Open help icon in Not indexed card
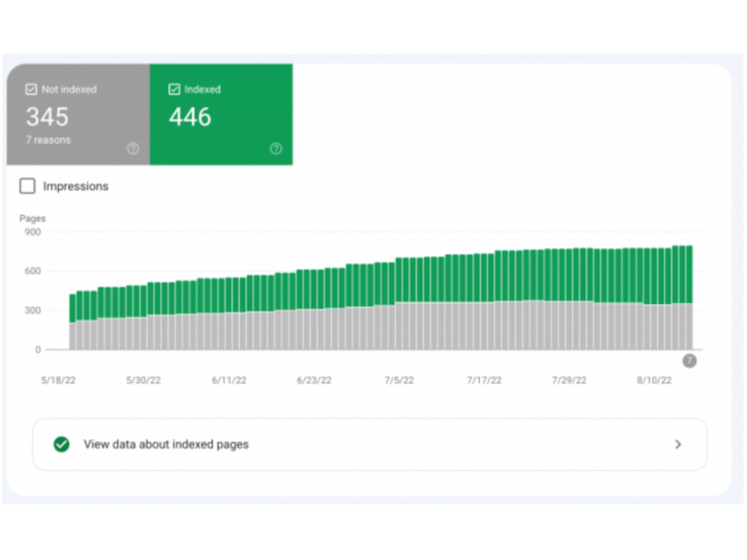747x560 pixels. (x=133, y=149)
